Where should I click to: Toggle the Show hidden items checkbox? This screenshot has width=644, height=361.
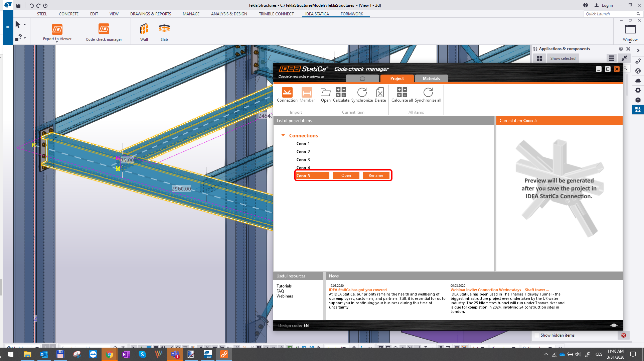click(537, 335)
